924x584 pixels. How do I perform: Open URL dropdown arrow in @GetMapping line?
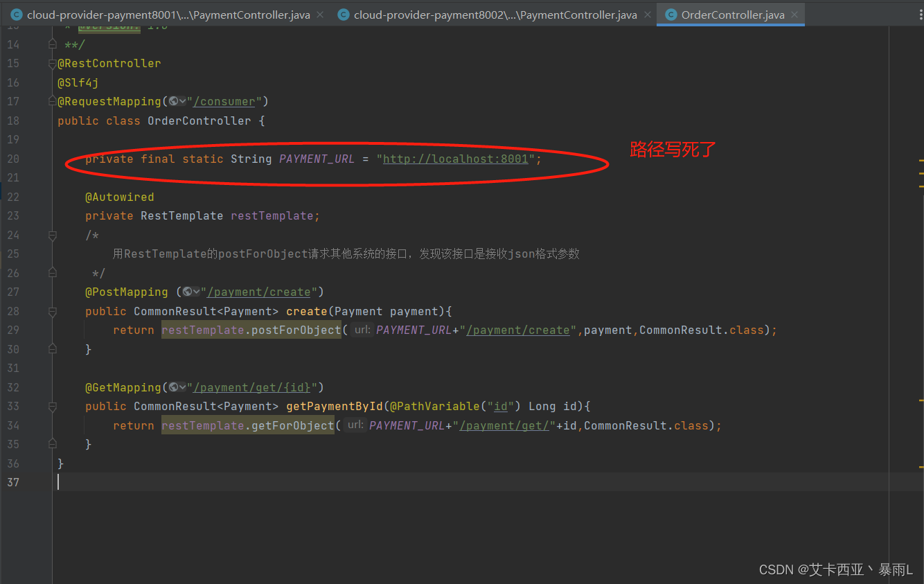pos(182,388)
